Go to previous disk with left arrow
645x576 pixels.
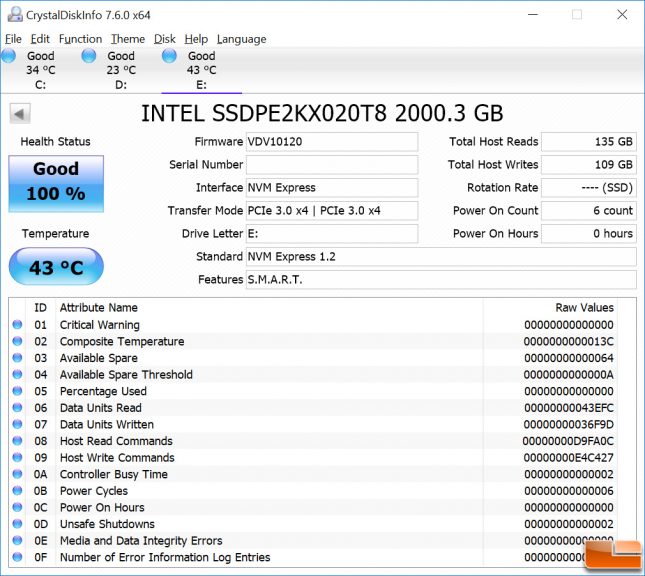point(20,114)
